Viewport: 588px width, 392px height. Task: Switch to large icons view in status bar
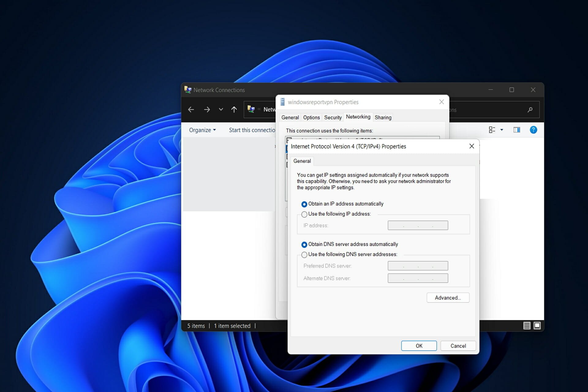pos(537,326)
